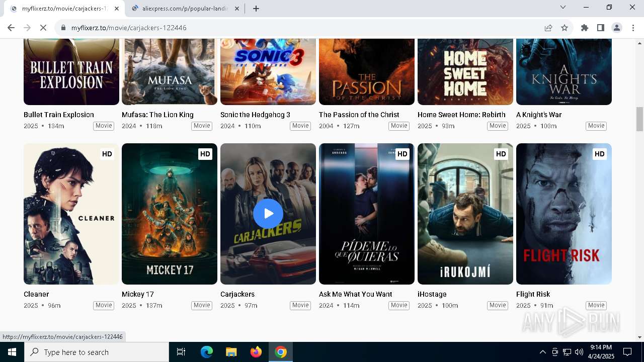Viewport: 644px width, 362px height.
Task: Click the A Knight's War title
Action: click(x=539, y=115)
